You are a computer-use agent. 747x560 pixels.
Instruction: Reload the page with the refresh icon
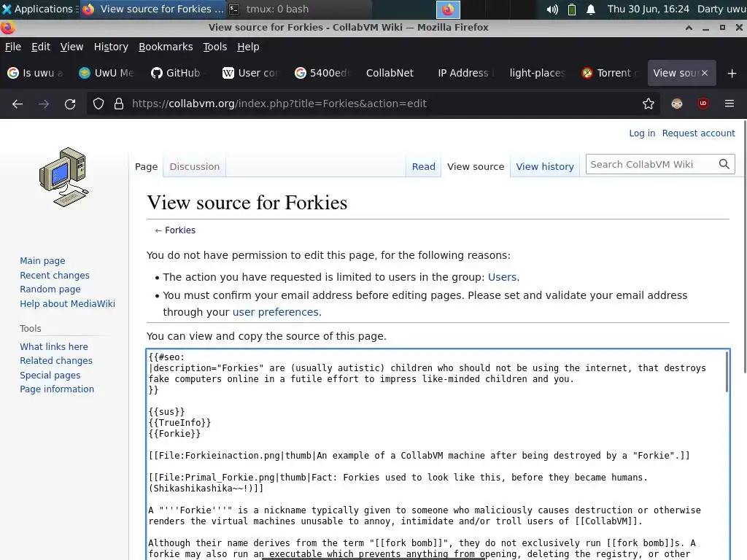(70, 104)
